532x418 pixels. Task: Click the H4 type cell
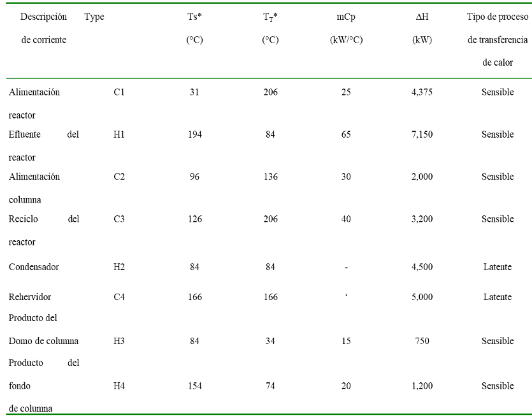coord(119,386)
